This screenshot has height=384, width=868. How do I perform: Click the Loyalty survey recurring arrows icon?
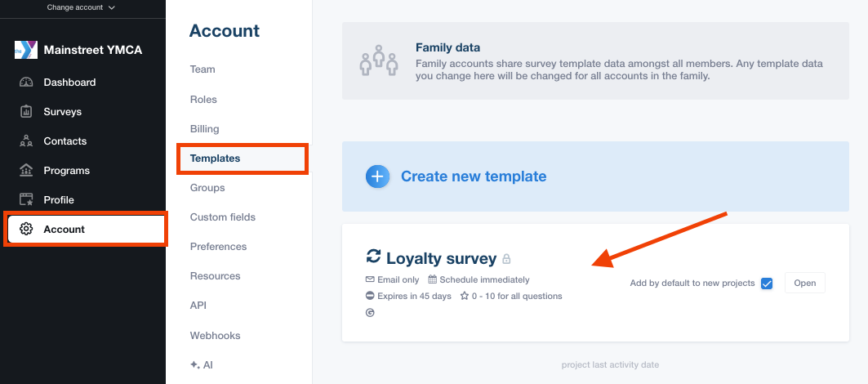[373, 257]
